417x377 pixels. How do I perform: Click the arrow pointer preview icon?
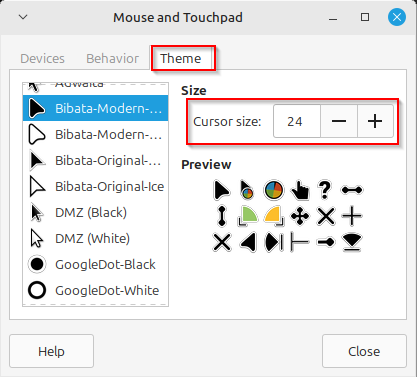pos(221,190)
